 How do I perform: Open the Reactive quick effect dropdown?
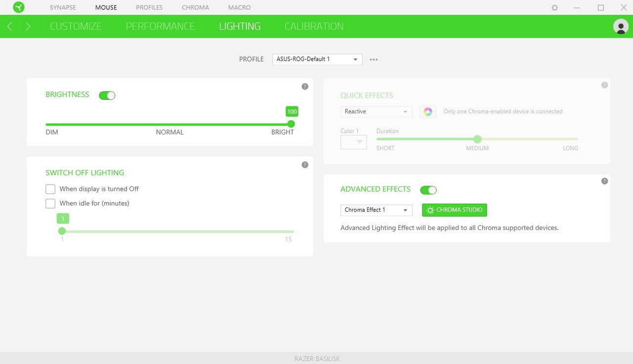point(376,112)
